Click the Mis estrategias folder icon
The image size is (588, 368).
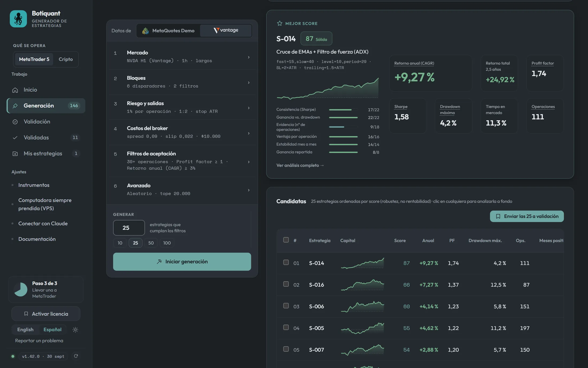point(15,154)
